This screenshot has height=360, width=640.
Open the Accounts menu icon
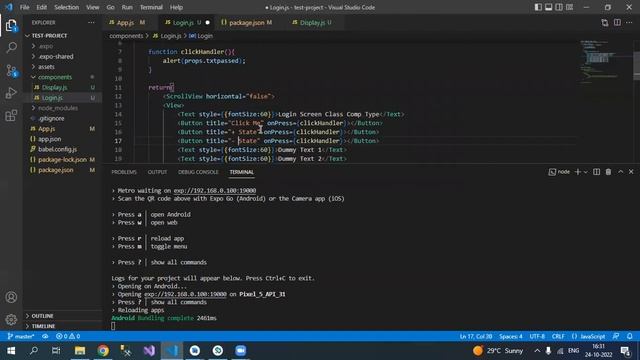[x=11, y=297]
